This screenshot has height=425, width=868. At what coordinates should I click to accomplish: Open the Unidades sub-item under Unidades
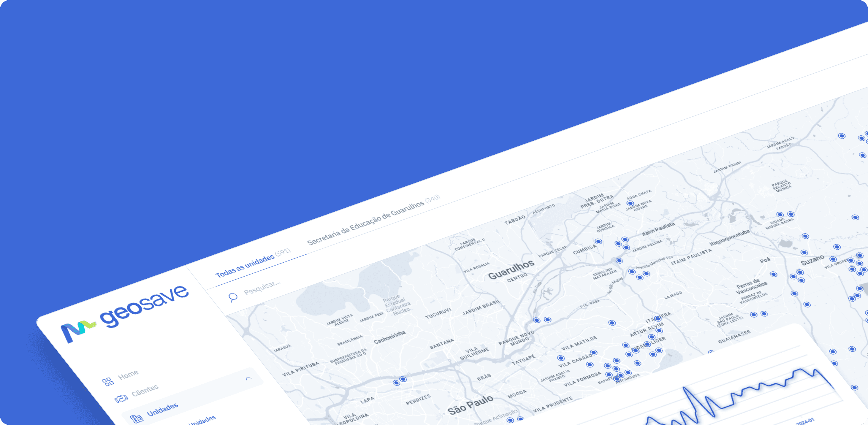tap(202, 420)
